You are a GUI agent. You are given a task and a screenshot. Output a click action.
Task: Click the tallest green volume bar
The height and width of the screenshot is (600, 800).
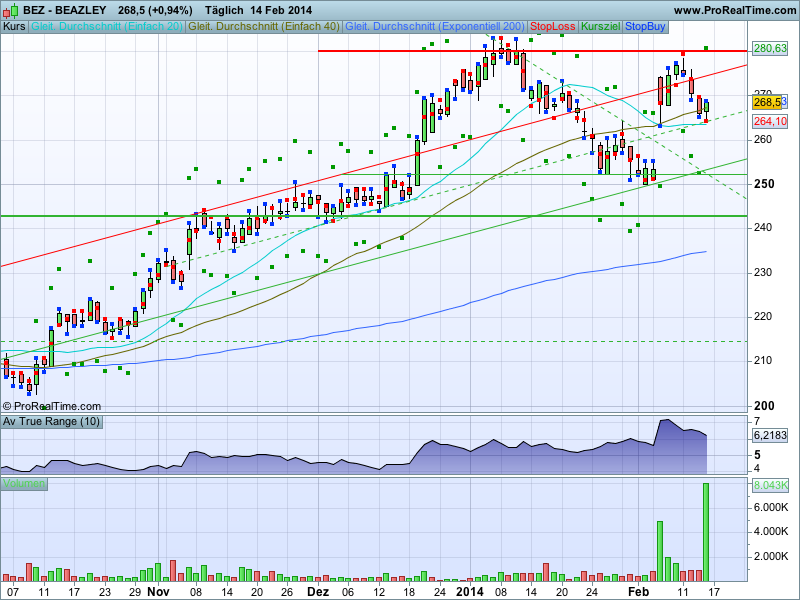[x=706, y=531]
